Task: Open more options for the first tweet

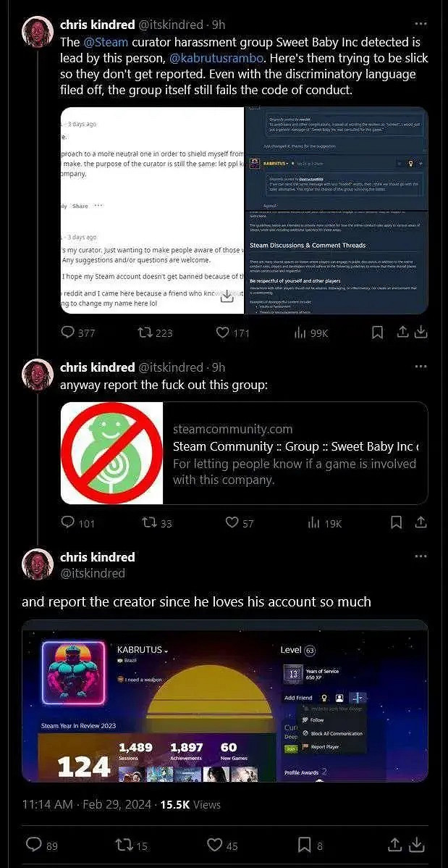Action: pyautogui.click(x=420, y=24)
